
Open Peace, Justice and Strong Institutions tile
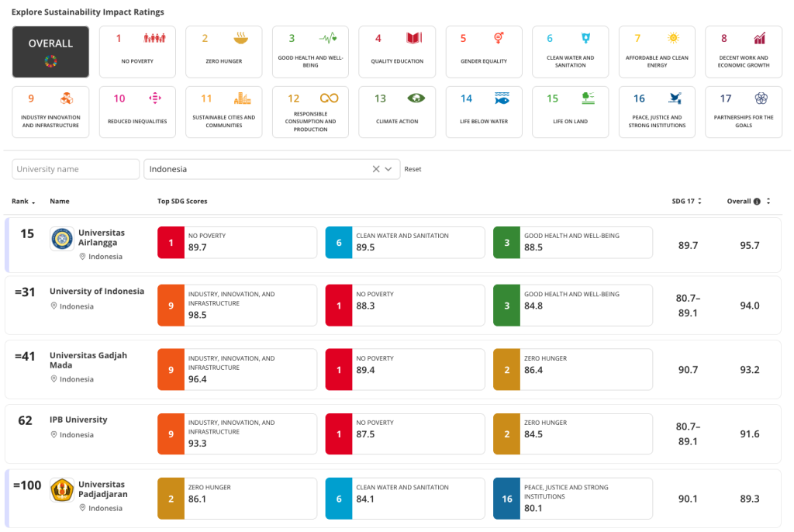(x=657, y=112)
